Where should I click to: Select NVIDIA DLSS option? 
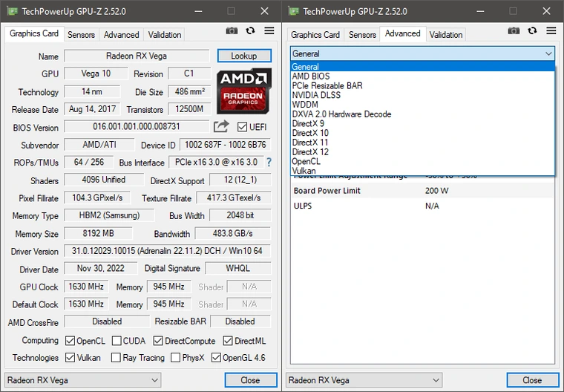click(422, 95)
